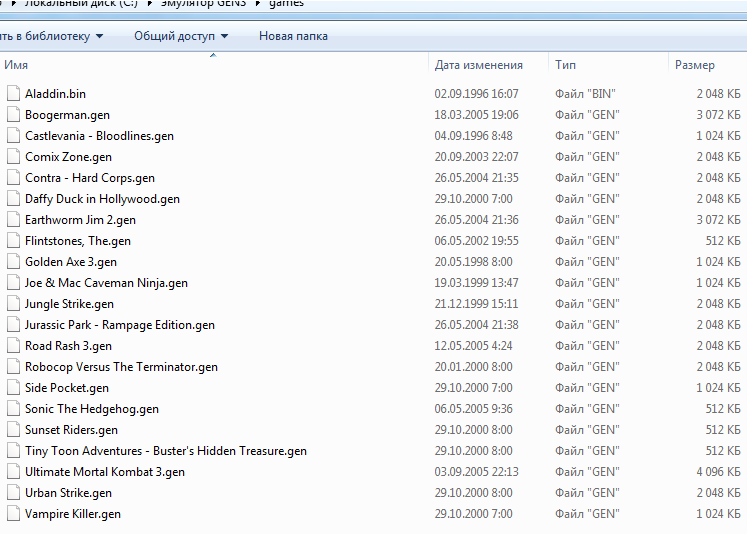
Task: Click the Aladdin.bin file icon
Action: tap(13, 93)
